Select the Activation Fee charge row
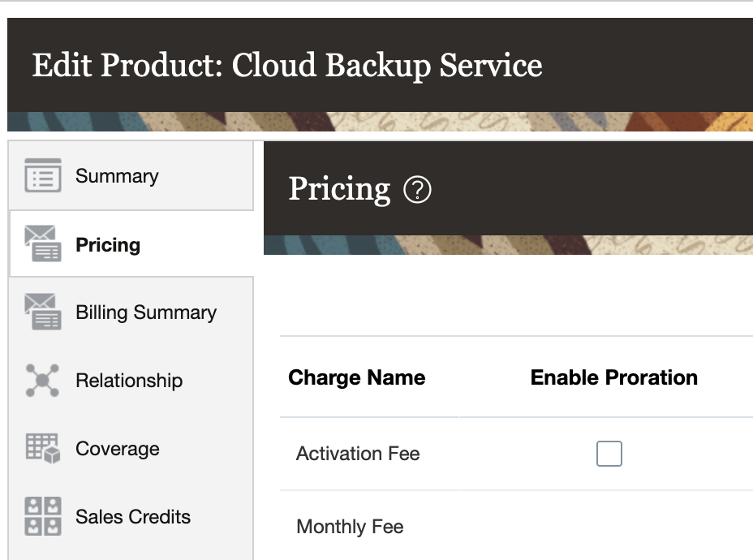Image resolution: width=753 pixels, height=560 pixels. [358, 454]
